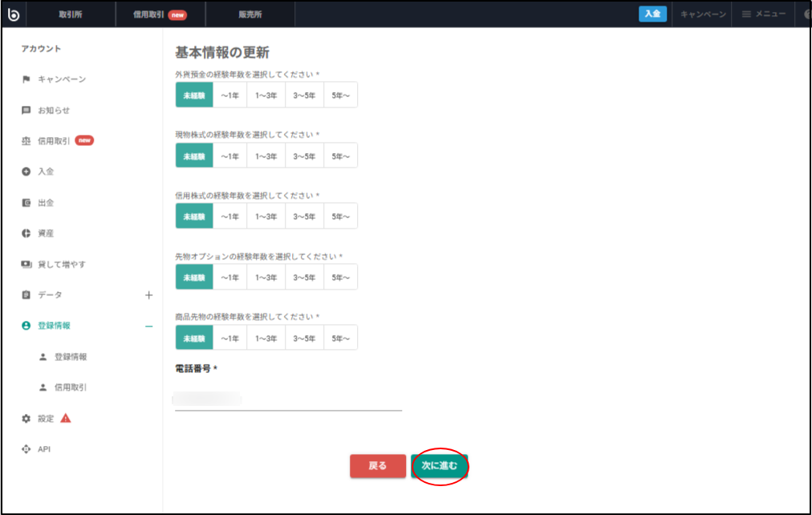Image resolution: width=812 pixels, height=515 pixels.
Task: Click the blue 入金 button
Action: pyautogui.click(x=652, y=14)
